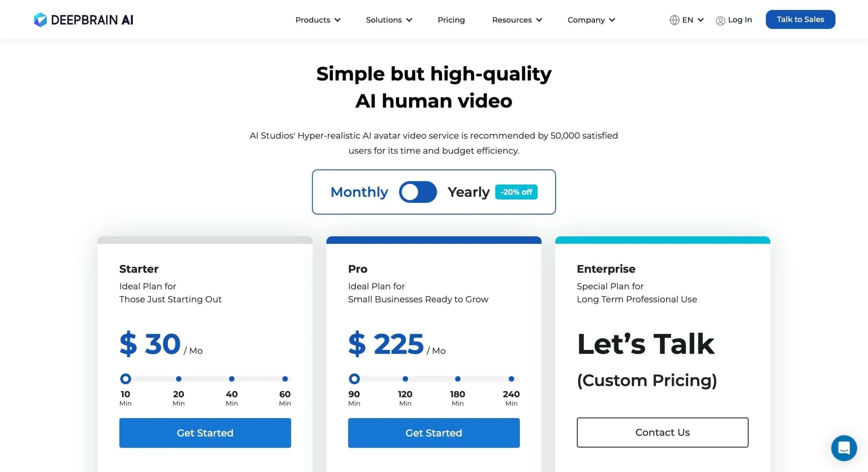Select the Yearly billing label
Screen dimensions: 868x472
469,192
